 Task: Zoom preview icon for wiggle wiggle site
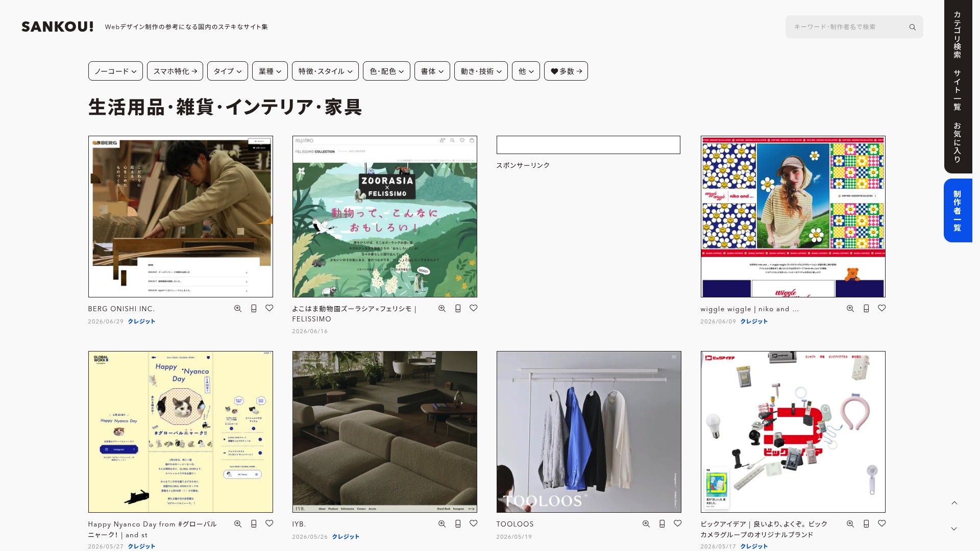pos(850,309)
